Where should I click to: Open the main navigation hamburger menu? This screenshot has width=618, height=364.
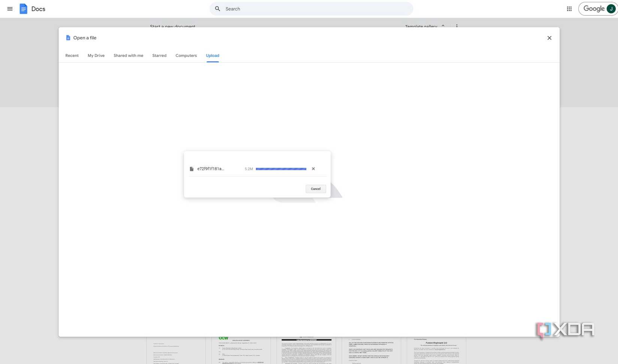point(10,9)
